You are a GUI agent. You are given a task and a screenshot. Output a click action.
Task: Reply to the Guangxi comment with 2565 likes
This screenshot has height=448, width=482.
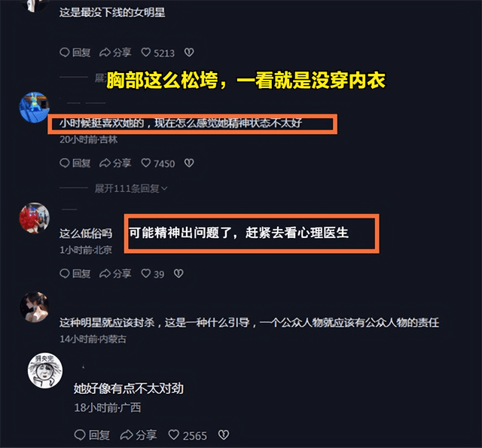92,435
